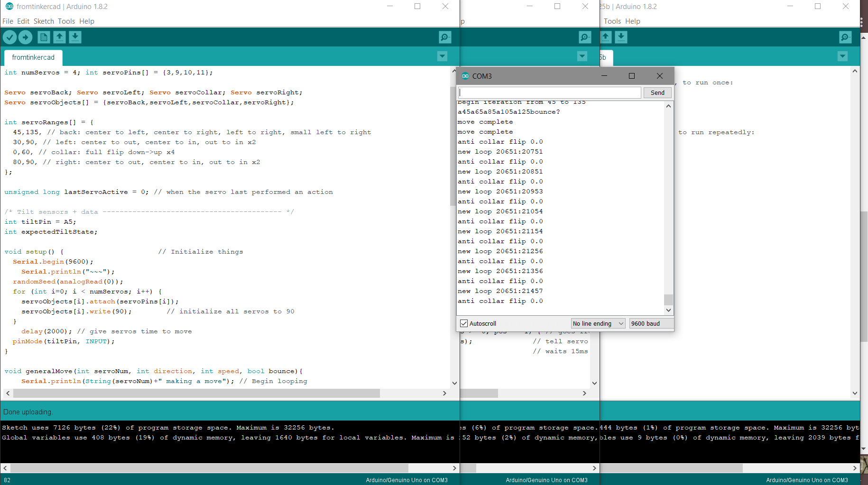Click middle window editor horizontal scrollbar thumb
The width and height of the screenshot is (868, 485).
479,393
